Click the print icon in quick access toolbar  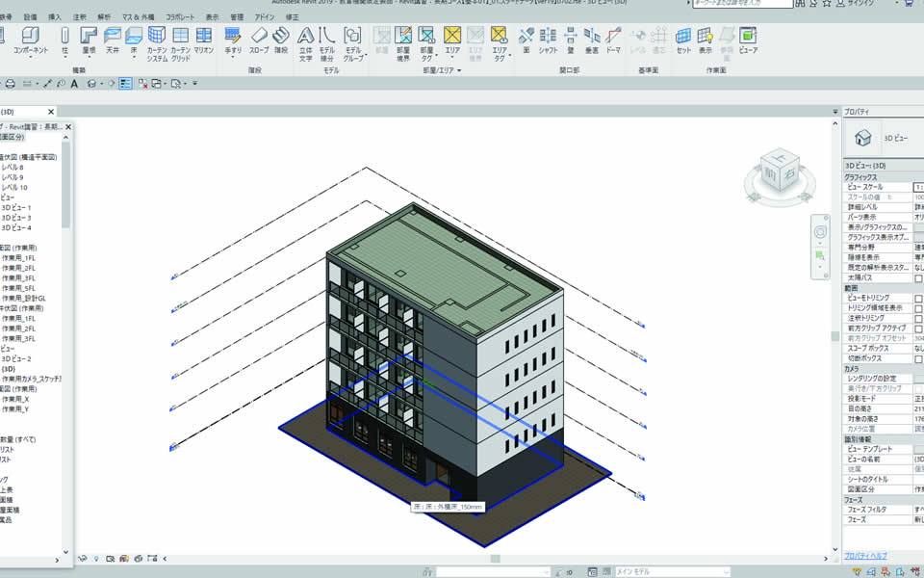click(10, 84)
